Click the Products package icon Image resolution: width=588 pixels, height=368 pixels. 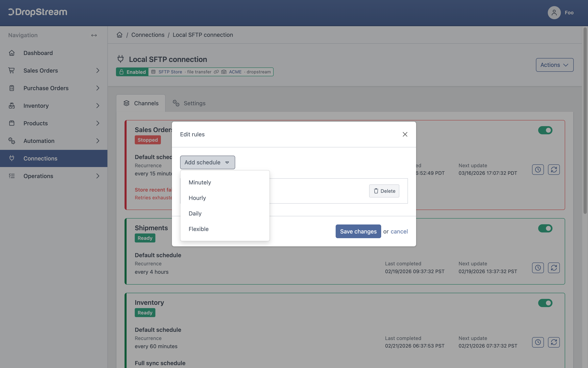tap(12, 123)
